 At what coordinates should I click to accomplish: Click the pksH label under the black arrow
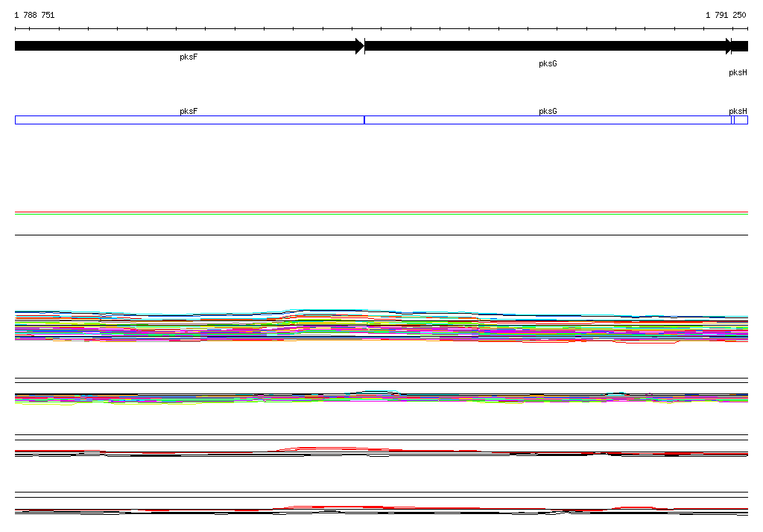pos(738,72)
